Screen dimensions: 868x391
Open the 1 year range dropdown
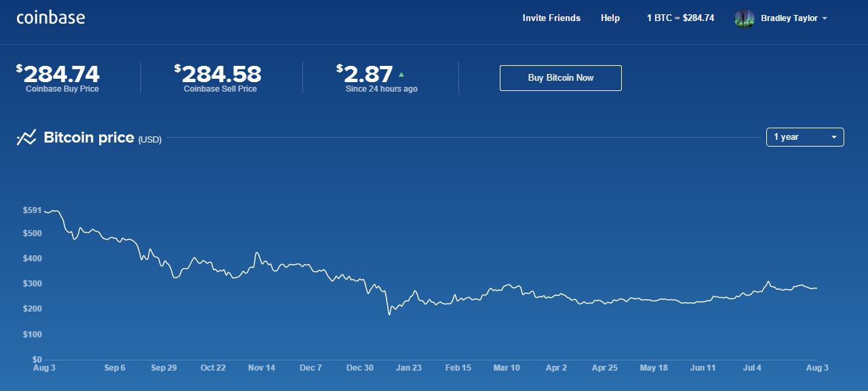[x=805, y=137]
